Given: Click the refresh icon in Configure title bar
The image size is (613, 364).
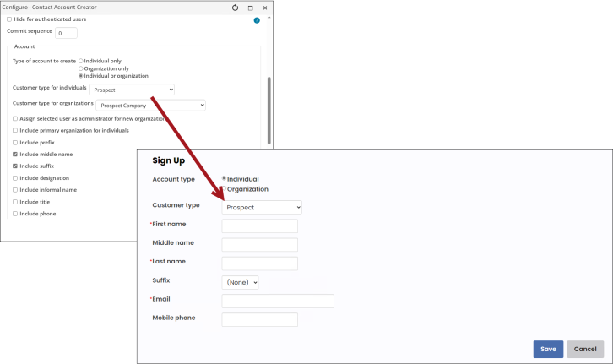Looking at the screenshot, I should pos(235,8).
